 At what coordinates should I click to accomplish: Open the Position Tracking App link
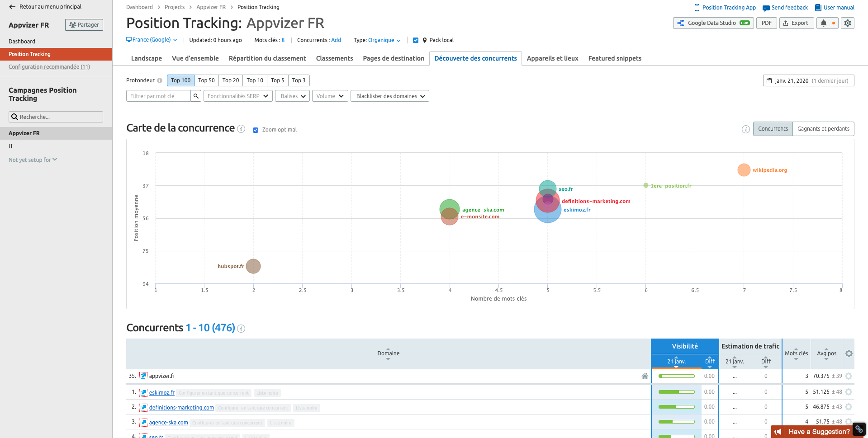(x=725, y=8)
